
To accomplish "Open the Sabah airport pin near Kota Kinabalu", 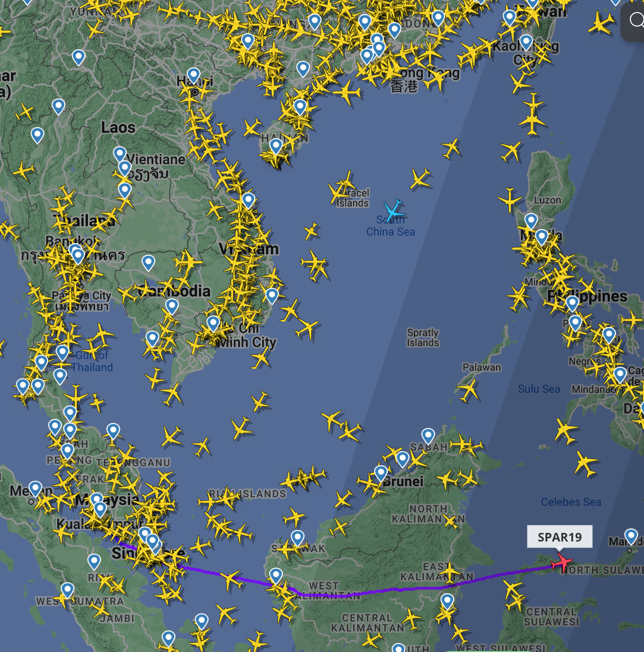I will [428, 436].
